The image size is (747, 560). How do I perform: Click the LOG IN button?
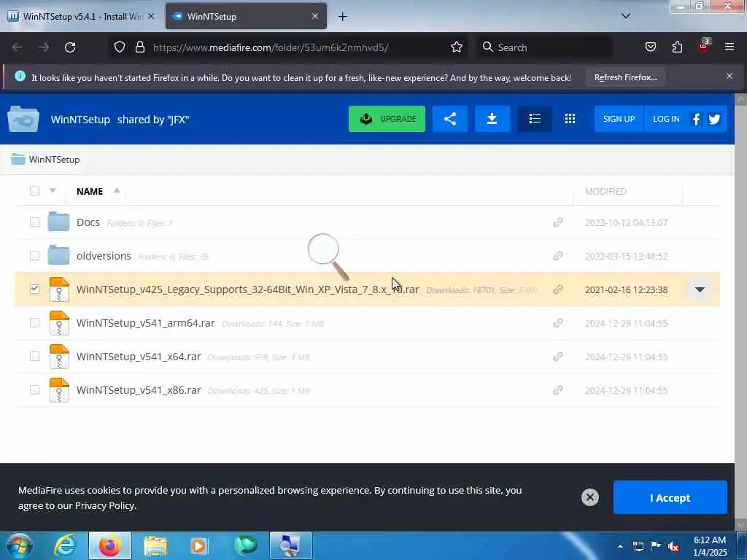click(666, 119)
